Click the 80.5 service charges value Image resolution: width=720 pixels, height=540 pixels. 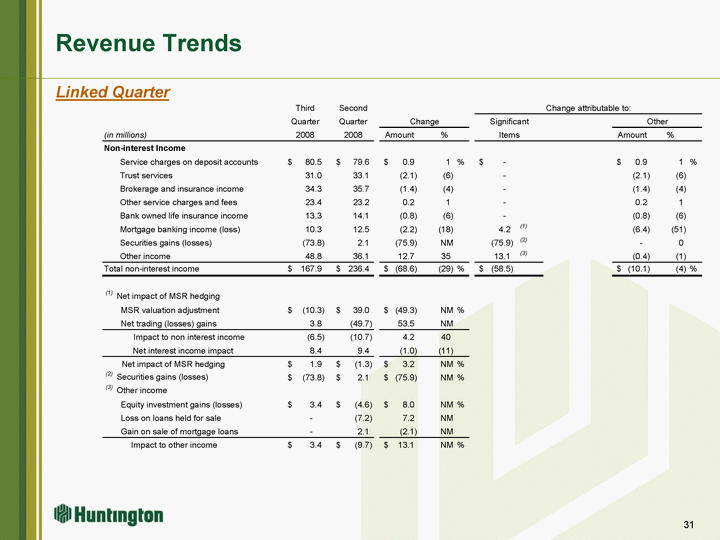(x=313, y=162)
